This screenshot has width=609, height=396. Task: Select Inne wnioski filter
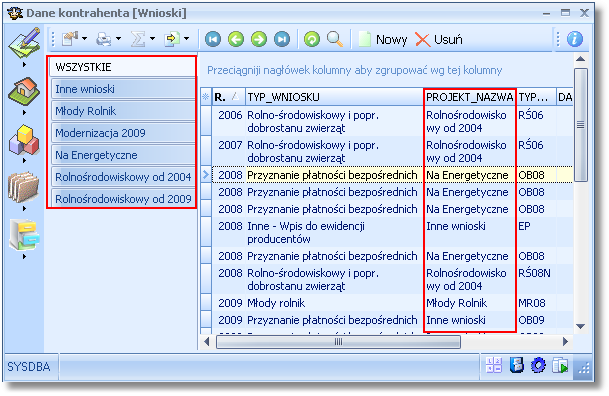(x=123, y=89)
